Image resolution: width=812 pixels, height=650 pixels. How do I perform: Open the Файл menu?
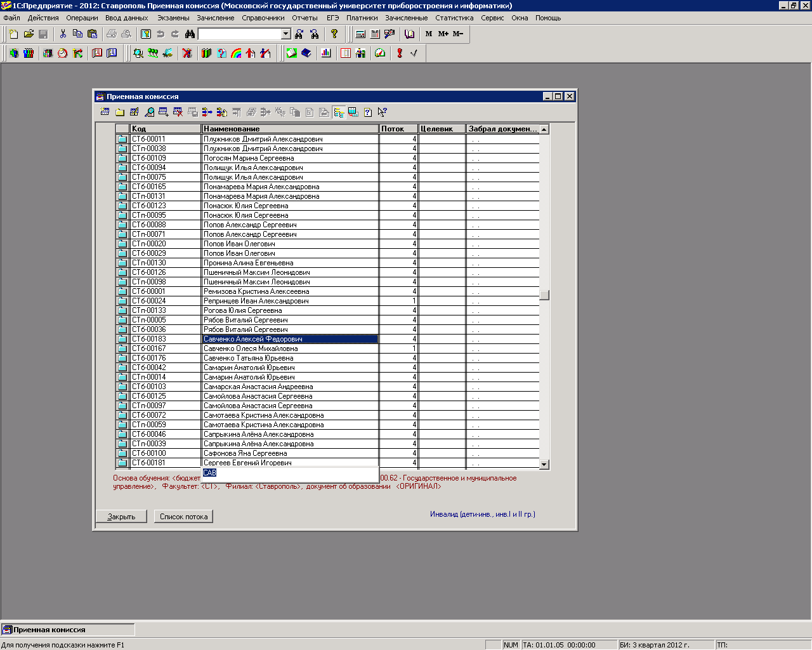(x=11, y=18)
